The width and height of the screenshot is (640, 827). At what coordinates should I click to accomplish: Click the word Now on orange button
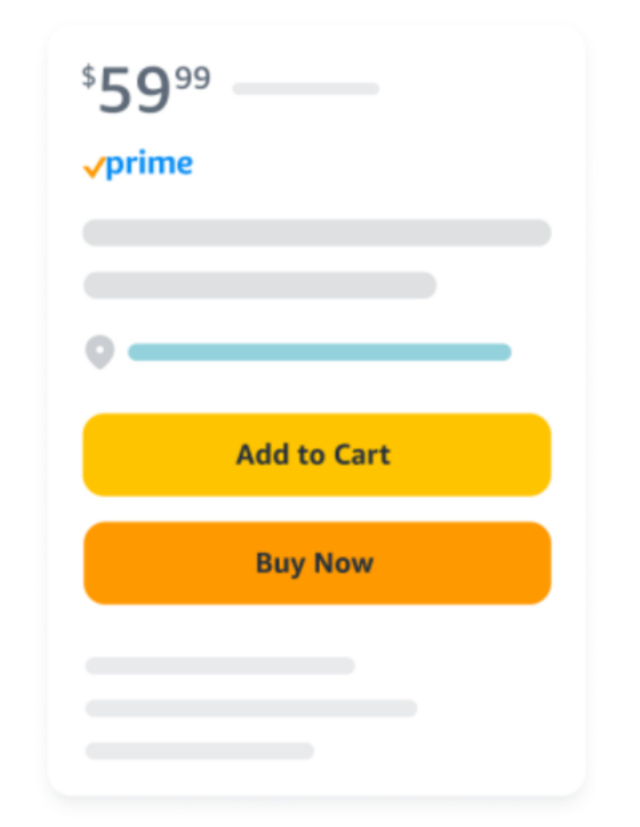pyautogui.click(x=343, y=563)
